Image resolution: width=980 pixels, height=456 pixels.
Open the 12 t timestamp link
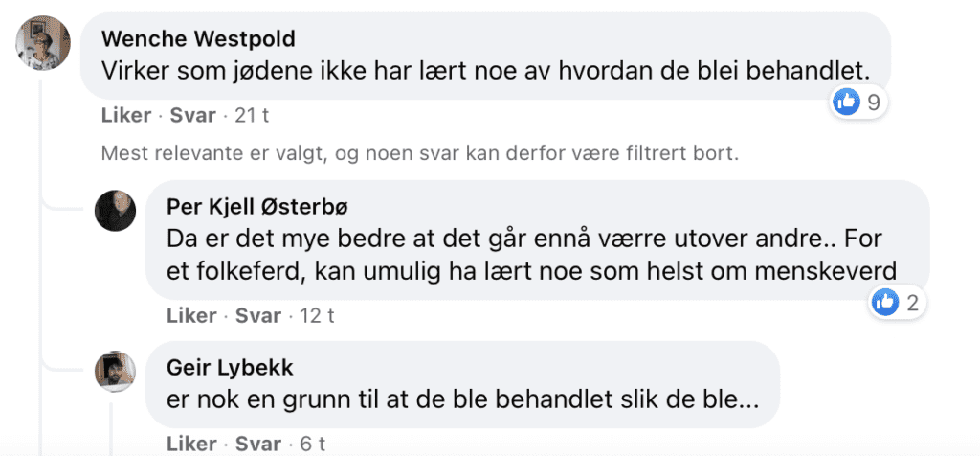317,316
